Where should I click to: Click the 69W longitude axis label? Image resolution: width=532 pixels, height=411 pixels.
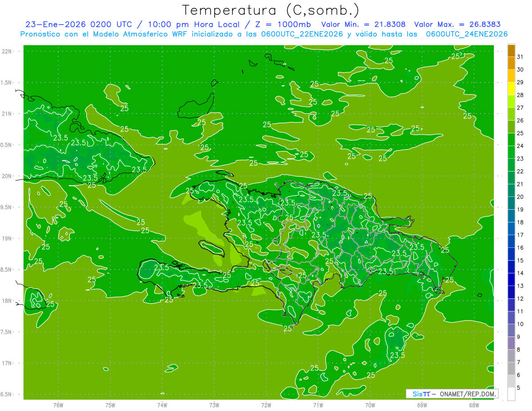pos(422,405)
